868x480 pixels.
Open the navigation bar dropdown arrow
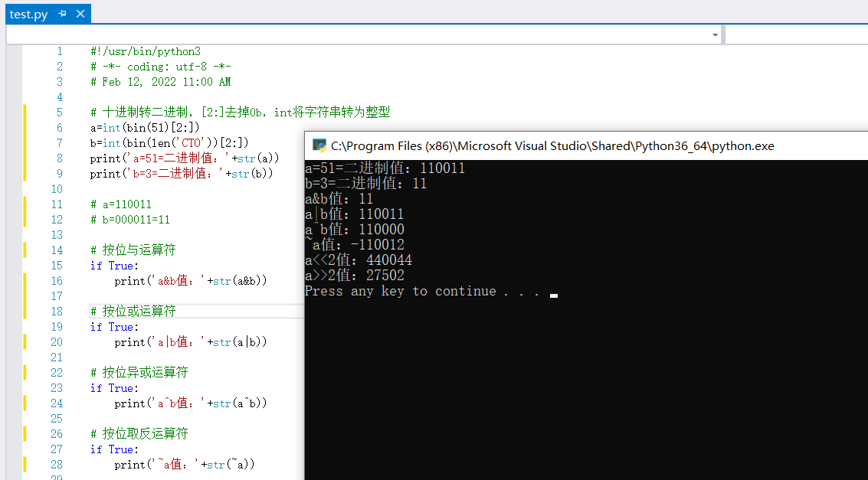tap(713, 34)
